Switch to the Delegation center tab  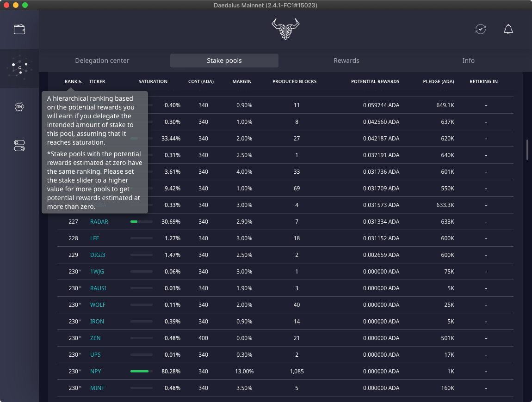(x=102, y=61)
